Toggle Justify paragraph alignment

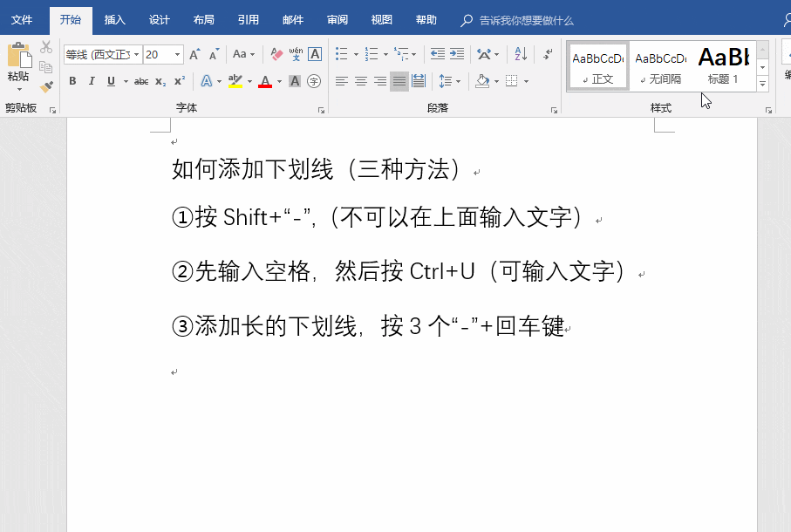coord(399,81)
